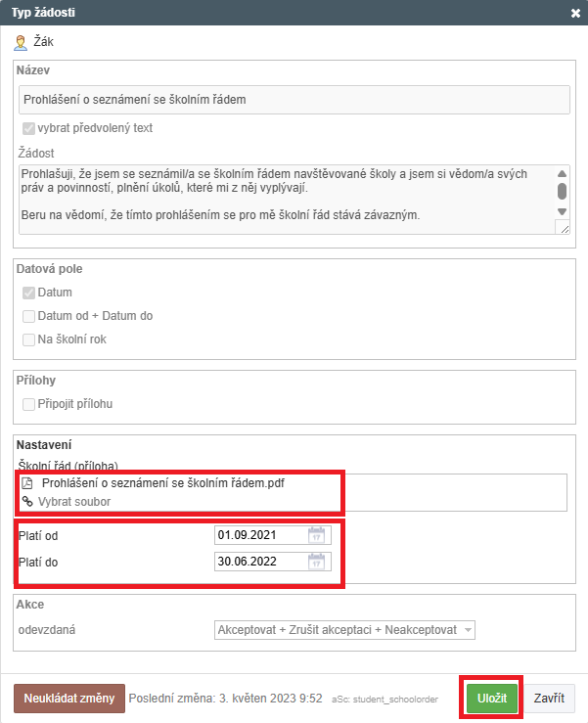The height and width of the screenshot is (723, 588).
Task: Click into the Název text field
Action: pos(294,100)
